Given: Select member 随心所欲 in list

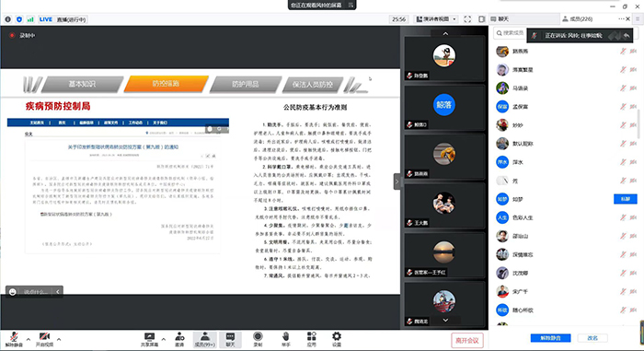Looking at the screenshot, I should pos(567,310).
